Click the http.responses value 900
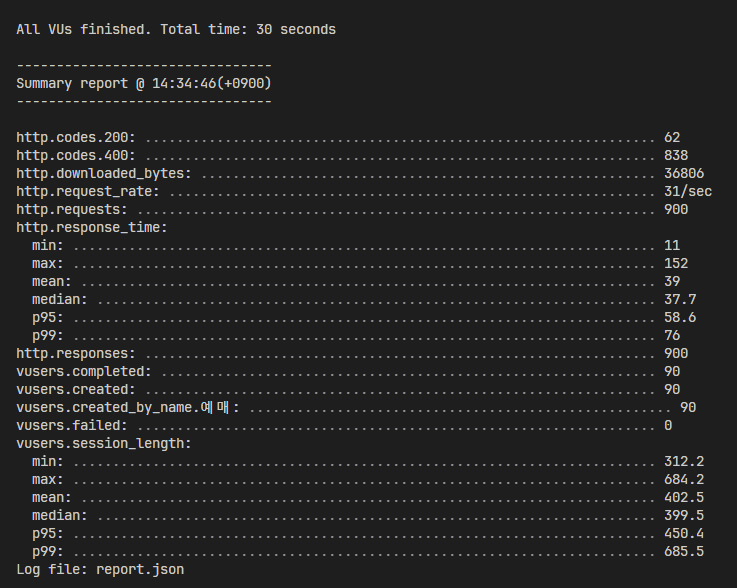737x588 pixels. click(676, 353)
